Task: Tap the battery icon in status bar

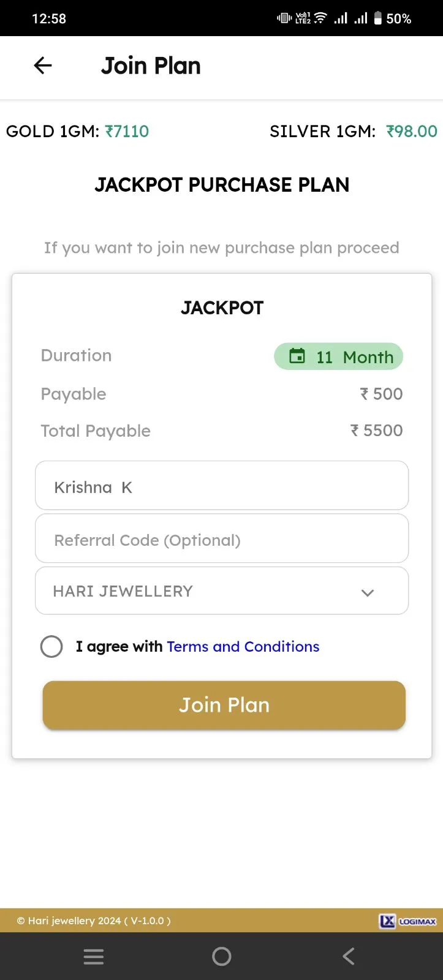Action: pos(378,18)
